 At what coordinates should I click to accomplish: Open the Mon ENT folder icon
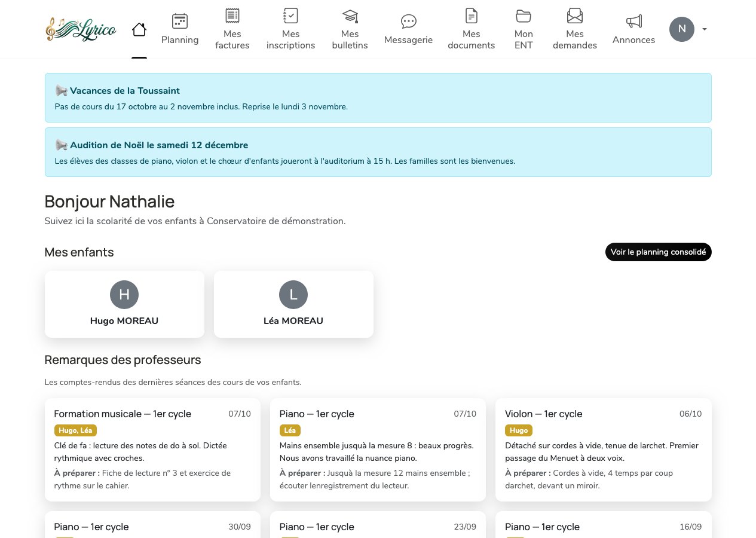(524, 16)
